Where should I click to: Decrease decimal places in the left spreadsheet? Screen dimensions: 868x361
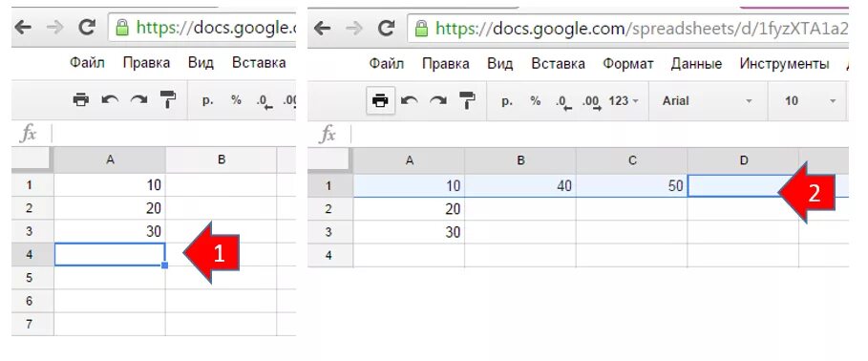[x=265, y=101]
